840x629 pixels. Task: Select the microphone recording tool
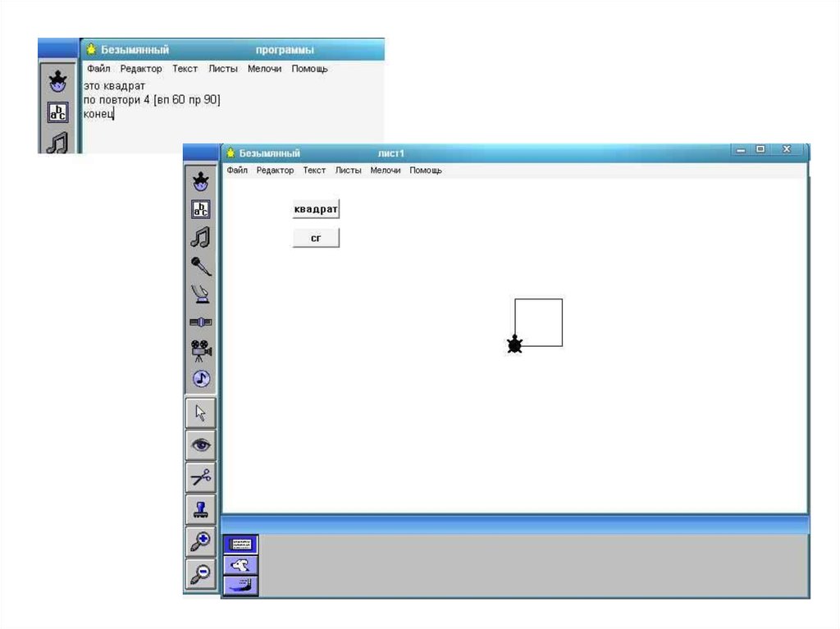point(201,266)
